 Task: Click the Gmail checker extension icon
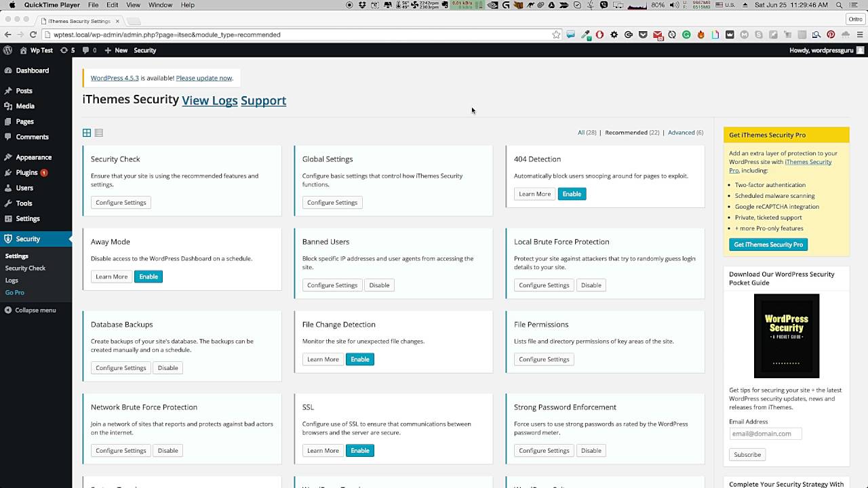pos(658,35)
